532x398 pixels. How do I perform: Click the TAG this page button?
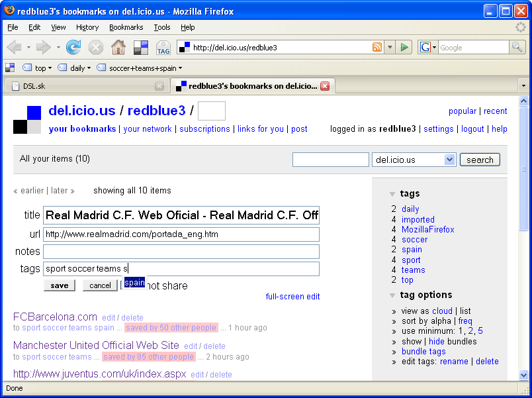click(163, 48)
